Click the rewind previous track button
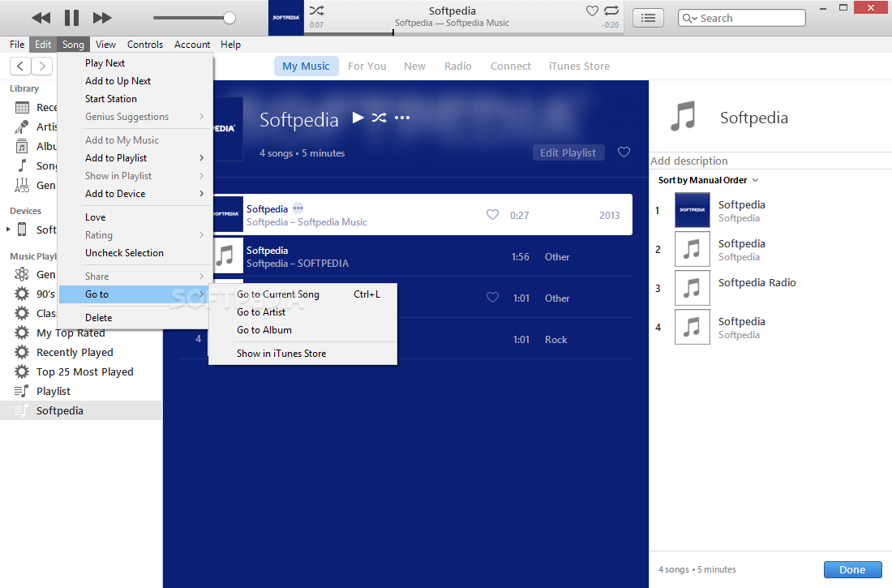This screenshot has width=892, height=588. coord(41,18)
